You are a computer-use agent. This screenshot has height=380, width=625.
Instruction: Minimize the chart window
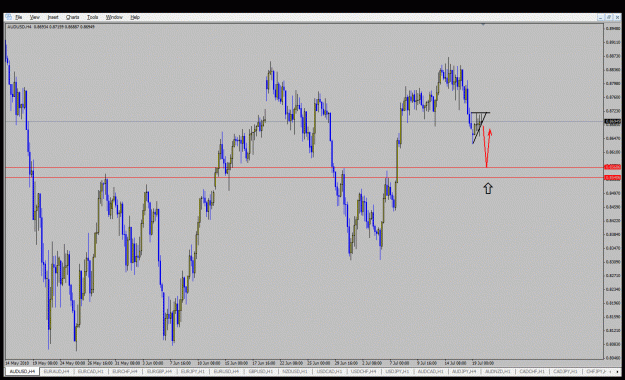tap(600, 17)
